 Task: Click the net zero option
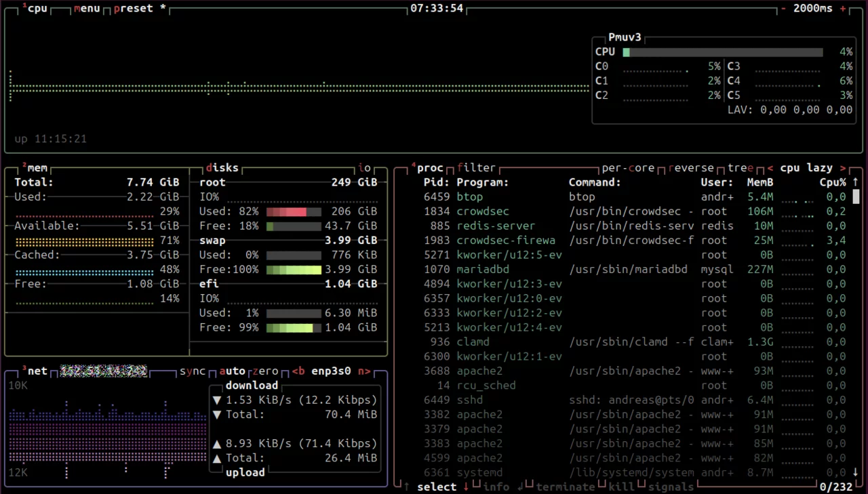pos(265,371)
